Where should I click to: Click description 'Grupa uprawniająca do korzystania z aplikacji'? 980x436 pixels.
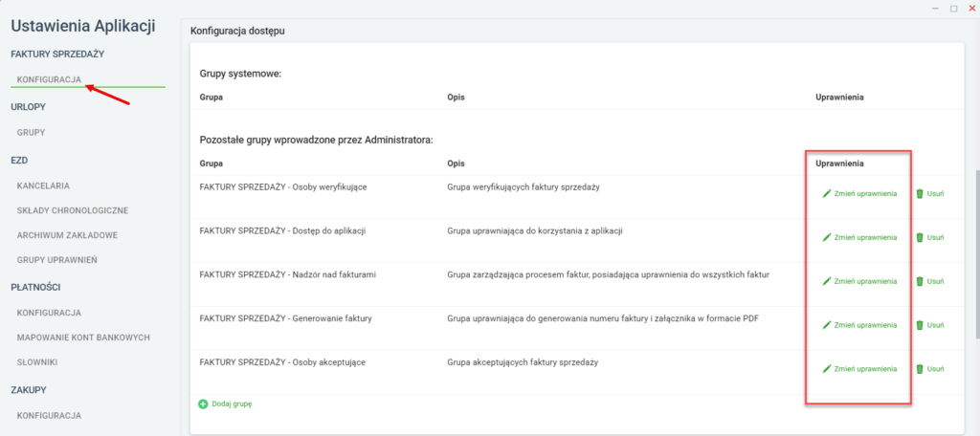[x=535, y=231]
